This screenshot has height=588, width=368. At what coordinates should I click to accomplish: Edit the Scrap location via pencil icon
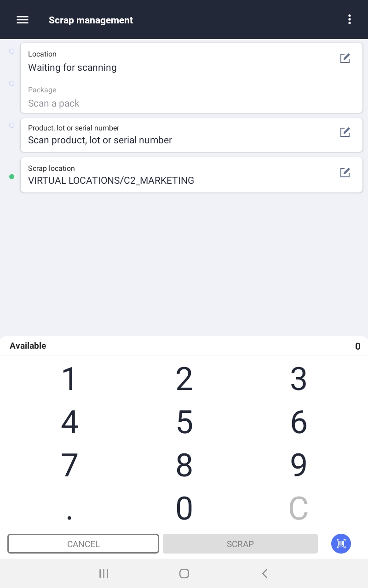click(x=345, y=173)
